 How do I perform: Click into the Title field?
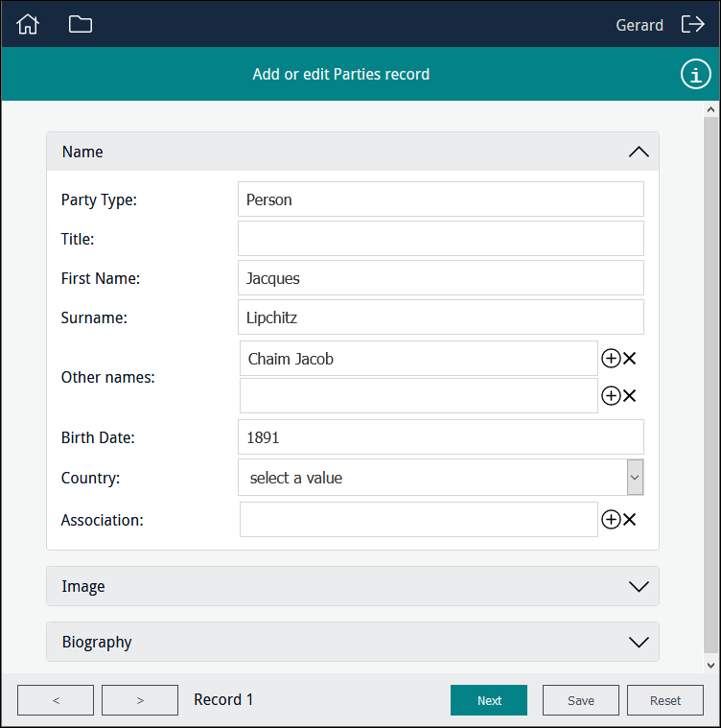(440, 239)
